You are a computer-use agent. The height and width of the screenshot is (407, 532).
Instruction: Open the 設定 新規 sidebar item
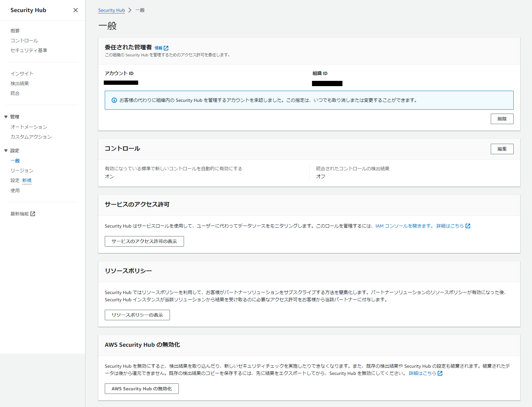pos(21,180)
